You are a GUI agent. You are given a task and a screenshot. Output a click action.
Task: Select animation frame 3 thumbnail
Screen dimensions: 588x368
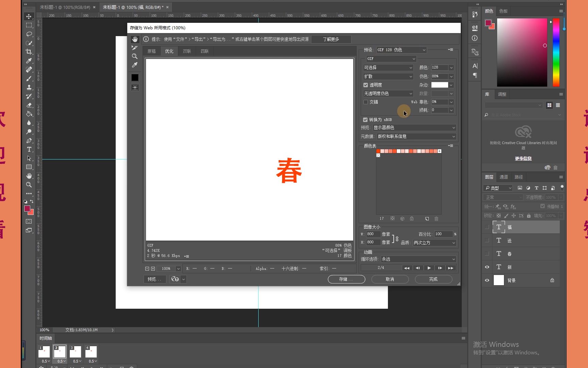(75, 352)
